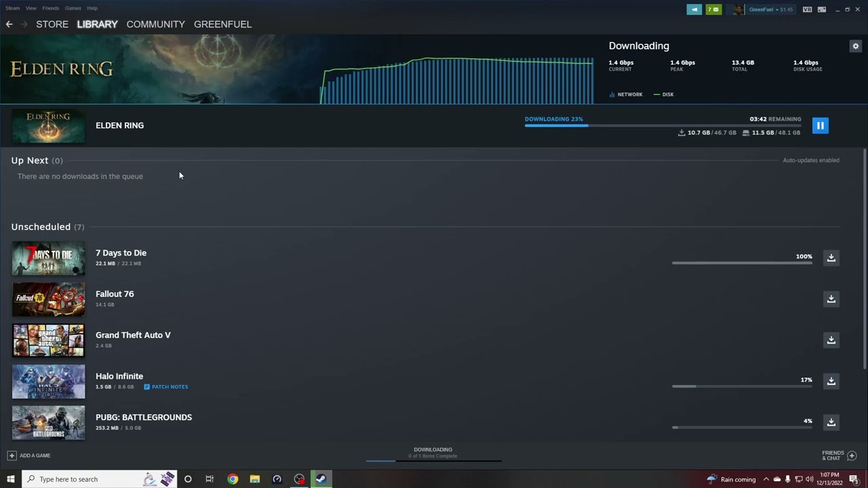
Task: Queue the Grand Theft Auto V download
Action: coord(831,340)
